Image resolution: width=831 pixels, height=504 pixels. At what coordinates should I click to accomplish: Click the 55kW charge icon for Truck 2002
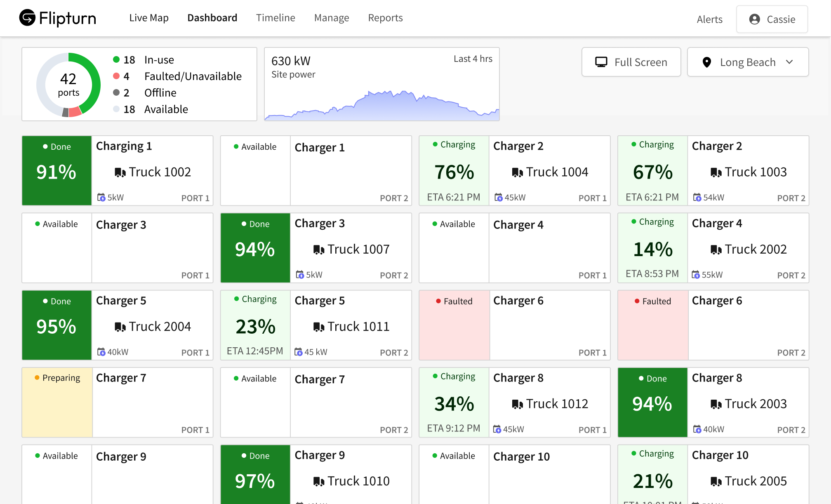pyautogui.click(x=696, y=275)
